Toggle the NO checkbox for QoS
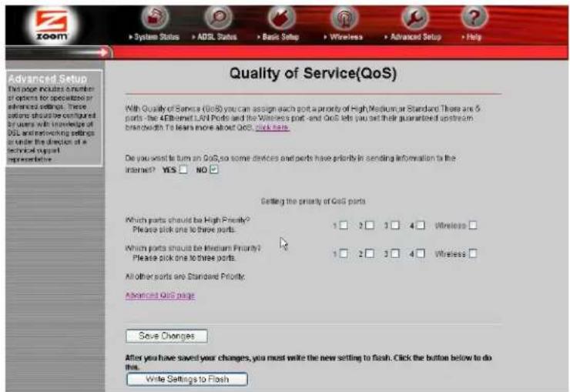Screen dimensions: 570x392 (x=214, y=169)
